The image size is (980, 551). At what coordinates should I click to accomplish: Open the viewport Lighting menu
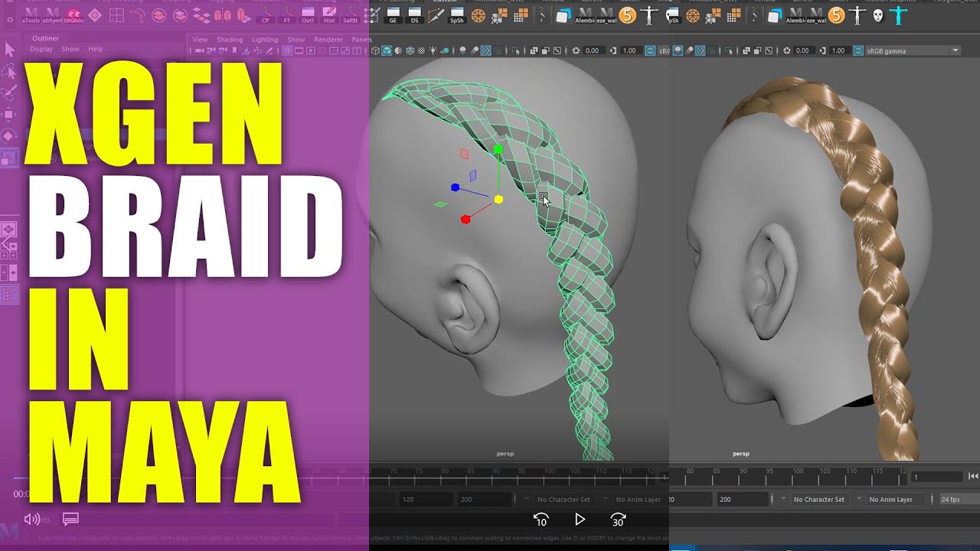(265, 39)
